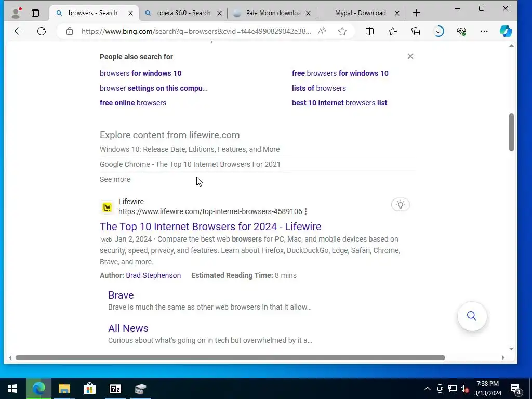
Task: Open File Explorer from the taskbar
Action: 64,389
